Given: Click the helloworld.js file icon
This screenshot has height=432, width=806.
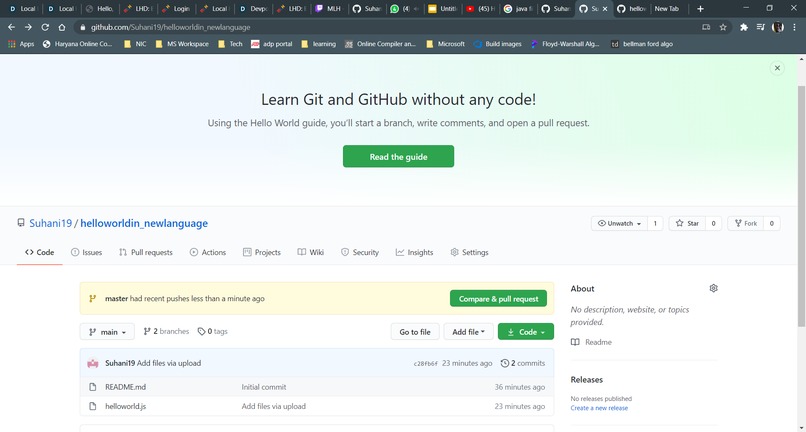Looking at the screenshot, I should click(93, 406).
